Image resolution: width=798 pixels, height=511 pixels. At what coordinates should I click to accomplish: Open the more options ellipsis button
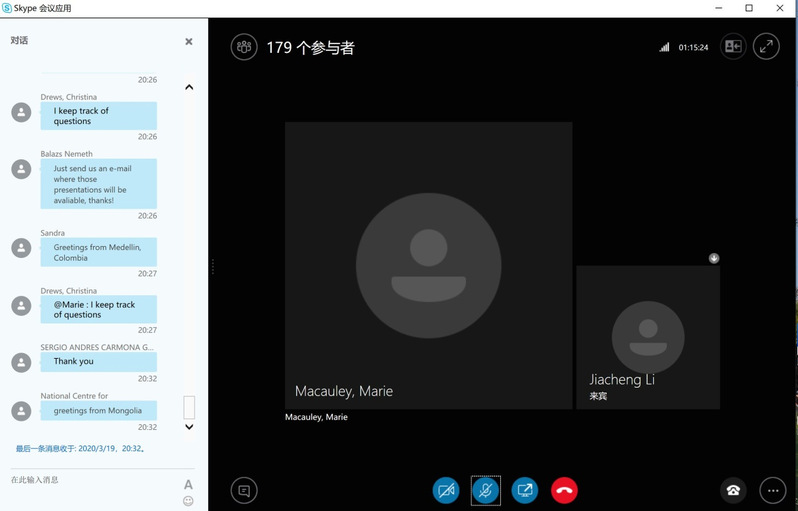click(x=772, y=490)
